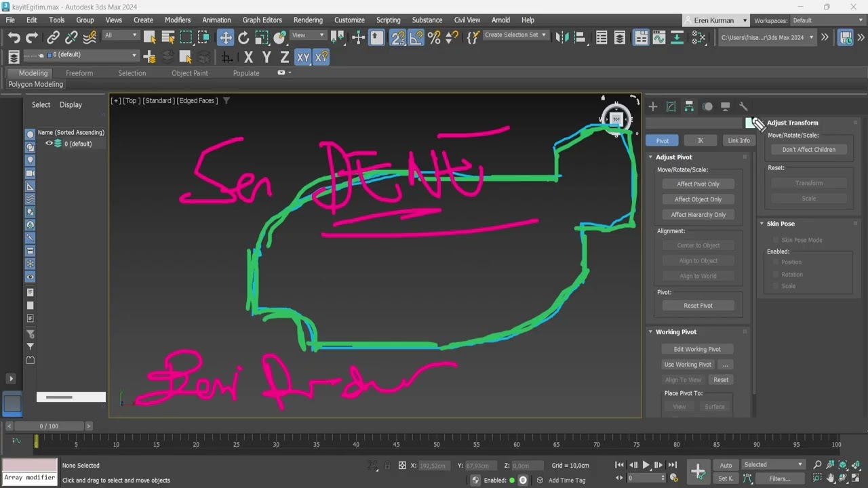Click the object color swatch in Hierarchy panel
The image size is (868, 488).
point(749,123)
